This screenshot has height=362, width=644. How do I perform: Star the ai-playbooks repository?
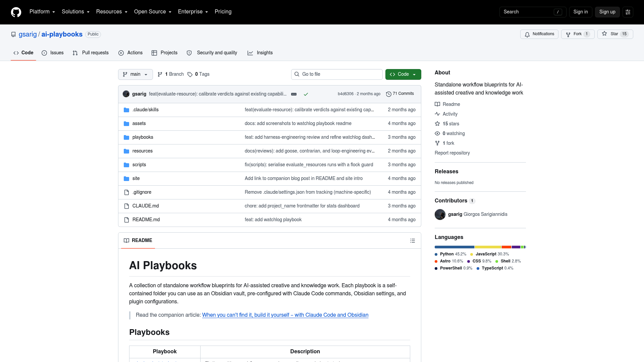(x=615, y=34)
